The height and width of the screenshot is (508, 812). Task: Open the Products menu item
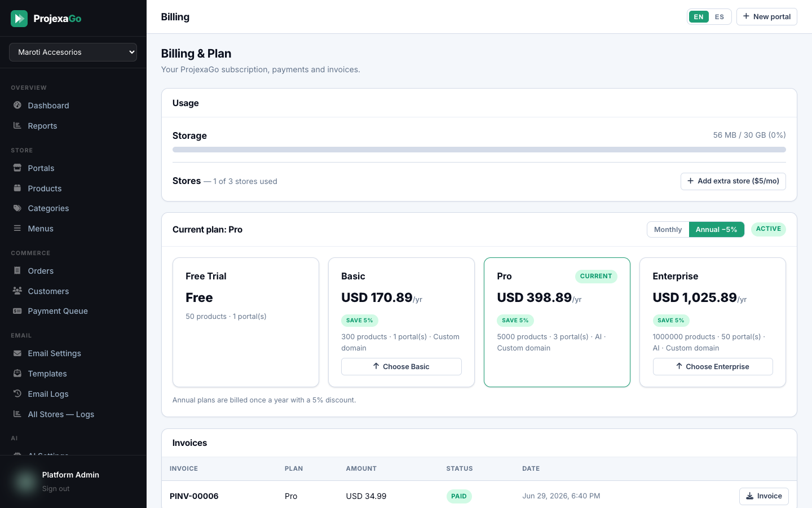[x=73, y=189]
